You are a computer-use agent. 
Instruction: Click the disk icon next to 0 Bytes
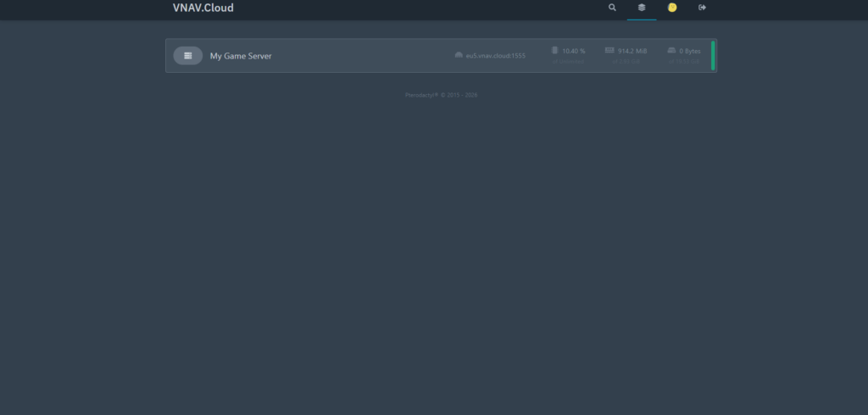pos(671,51)
